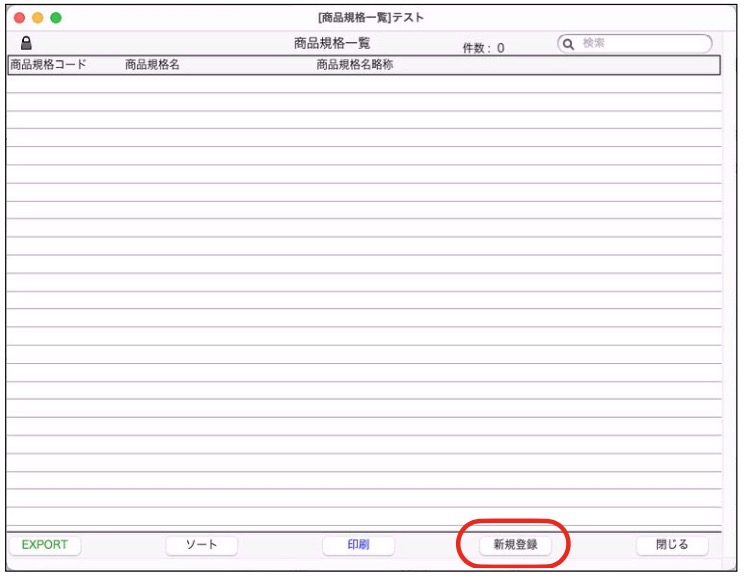Click the 印刷 print button
The image size is (753, 579).
pyautogui.click(x=358, y=545)
